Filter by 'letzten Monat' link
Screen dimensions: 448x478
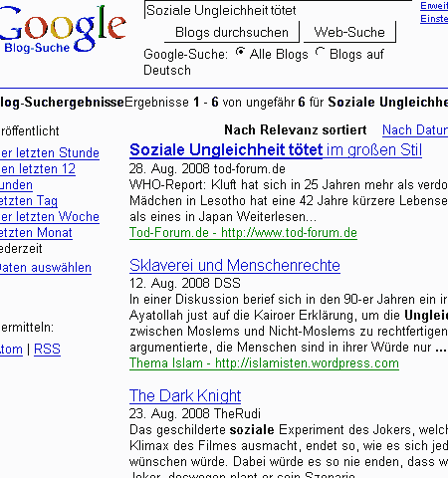tap(36, 233)
